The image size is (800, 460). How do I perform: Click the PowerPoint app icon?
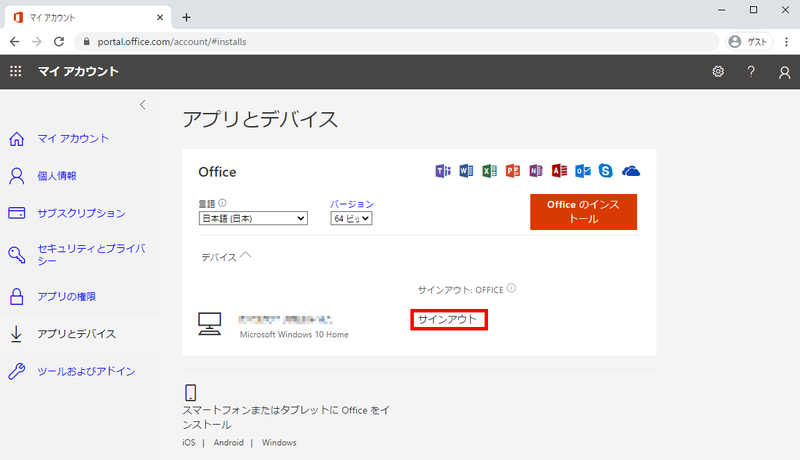[513, 171]
